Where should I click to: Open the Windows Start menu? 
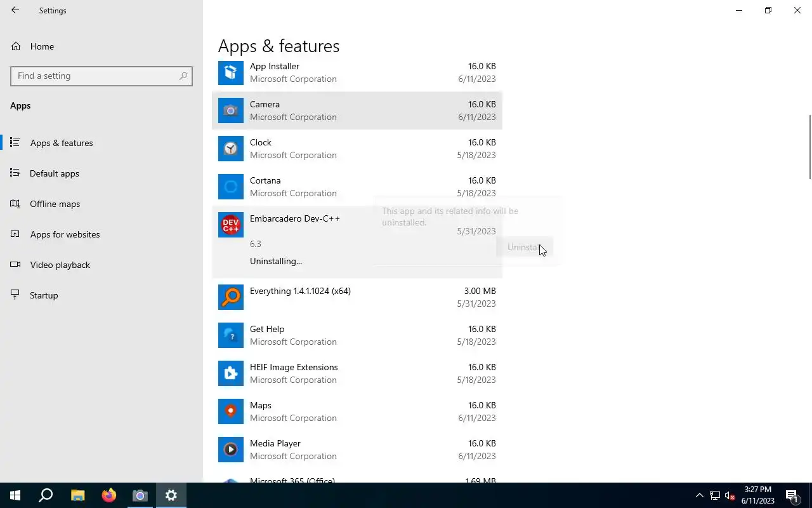(15, 495)
